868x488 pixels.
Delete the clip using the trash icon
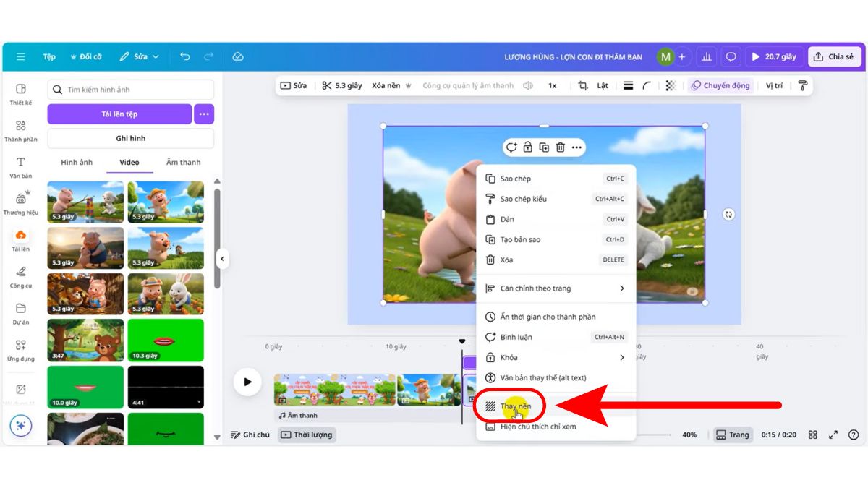pos(561,147)
